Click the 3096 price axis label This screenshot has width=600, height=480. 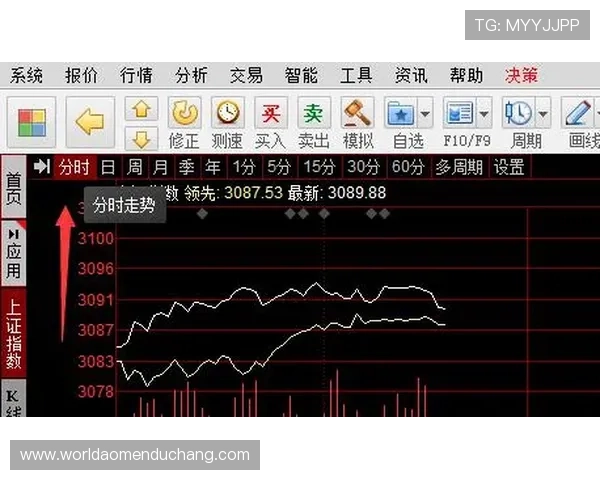(96, 269)
